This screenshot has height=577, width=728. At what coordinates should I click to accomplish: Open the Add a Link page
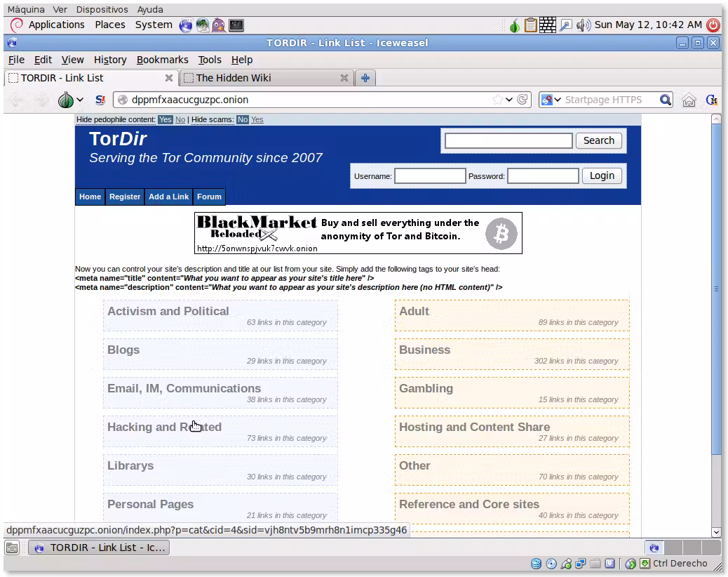click(168, 197)
